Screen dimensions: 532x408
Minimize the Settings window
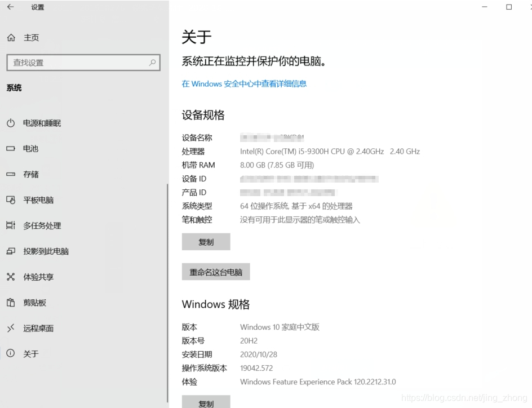[485, 7]
